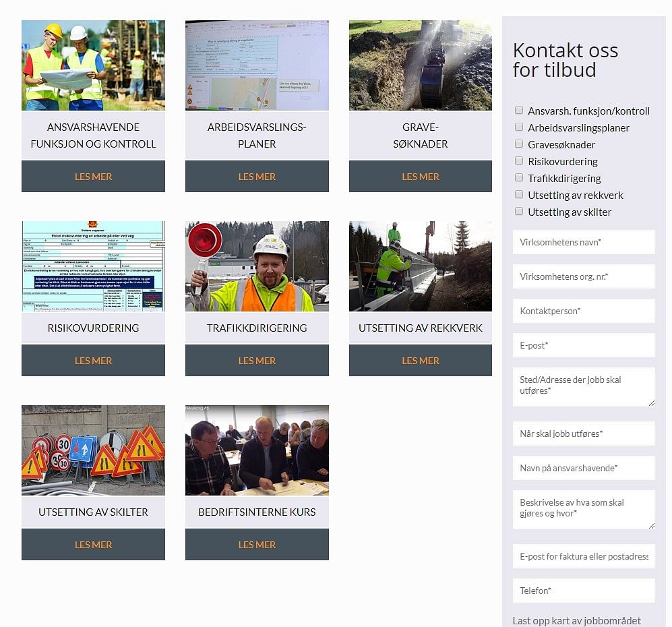Select the Kontaktperson text field
The height and width of the screenshot is (627, 672).
point(584,311)
